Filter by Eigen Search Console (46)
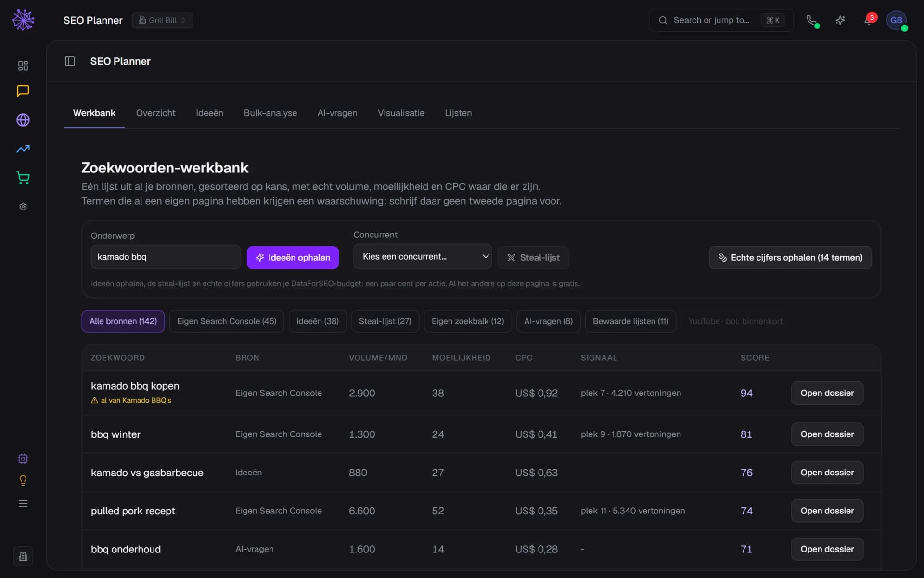Viewport: 924px width, 578px height. (227, 321)
